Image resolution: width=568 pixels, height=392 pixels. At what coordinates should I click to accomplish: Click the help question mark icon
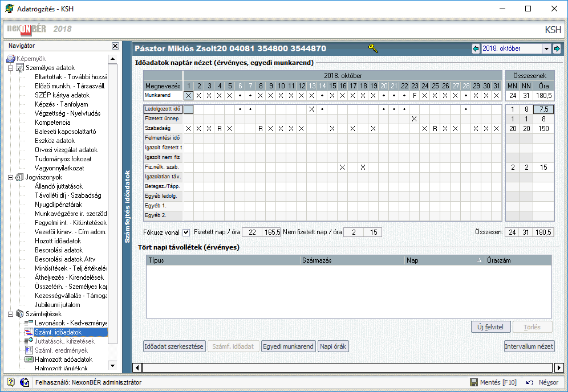(x=10, y=382)
